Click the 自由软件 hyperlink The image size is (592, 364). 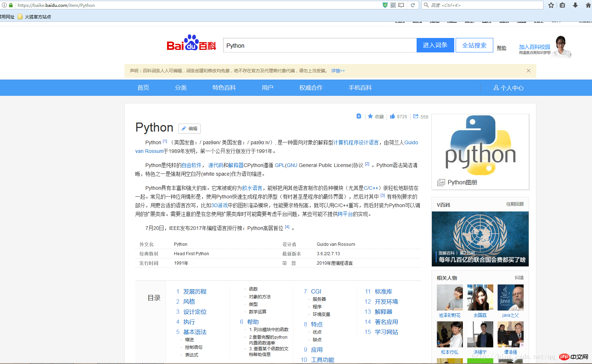click(192, 165)
